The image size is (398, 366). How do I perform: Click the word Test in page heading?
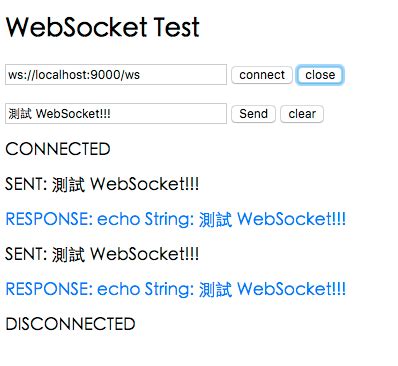coord(177,27)
